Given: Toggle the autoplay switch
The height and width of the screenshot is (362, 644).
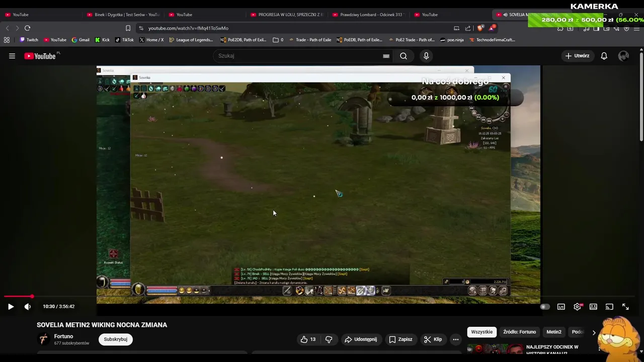Looking at the screenshot, I should 544,306.
